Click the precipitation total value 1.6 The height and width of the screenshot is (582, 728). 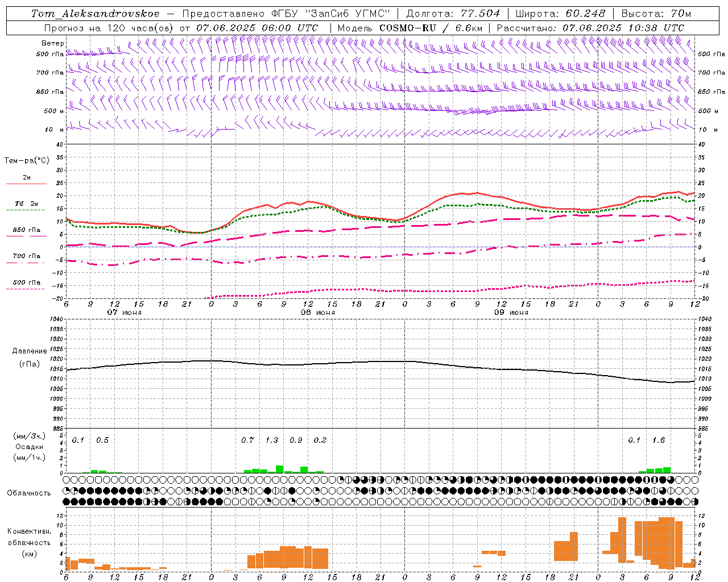[x=659, y=440]
